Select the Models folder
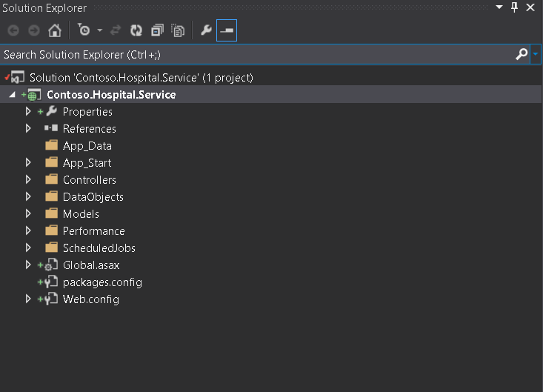This screenshot has width=543, height=392. coord(81,214)
